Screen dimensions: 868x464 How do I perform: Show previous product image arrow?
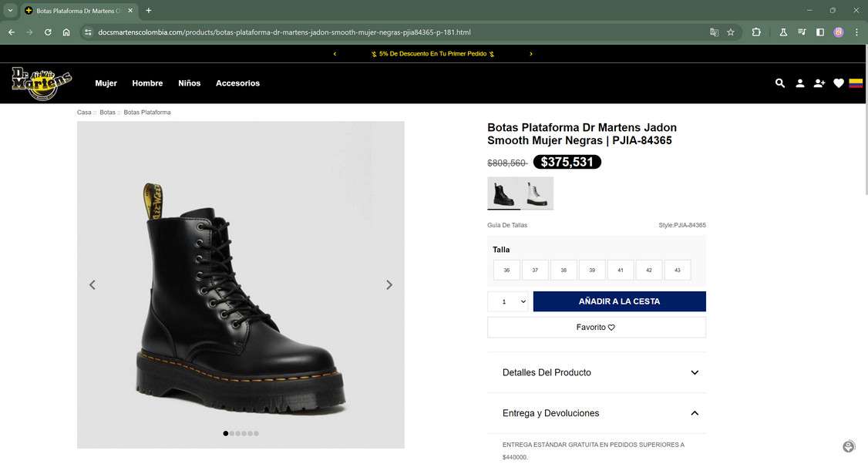93,284
